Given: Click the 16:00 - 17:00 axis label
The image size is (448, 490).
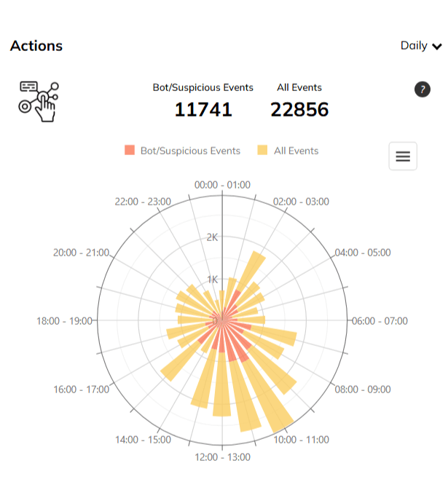Looking at the screenshot, I should click(x=81, y=390).
